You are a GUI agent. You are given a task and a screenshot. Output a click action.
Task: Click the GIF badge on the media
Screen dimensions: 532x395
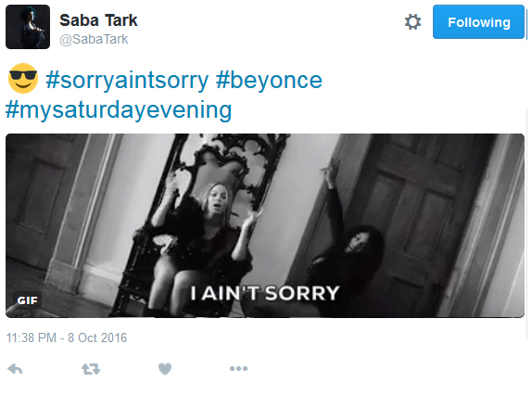pos(28,300)
